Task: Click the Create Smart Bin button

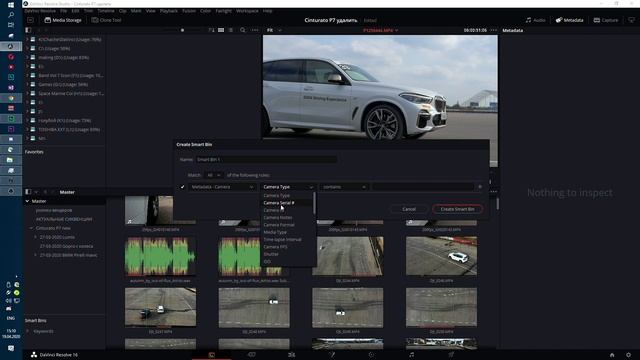Action: pyautogui.click(x=457, y=209)
